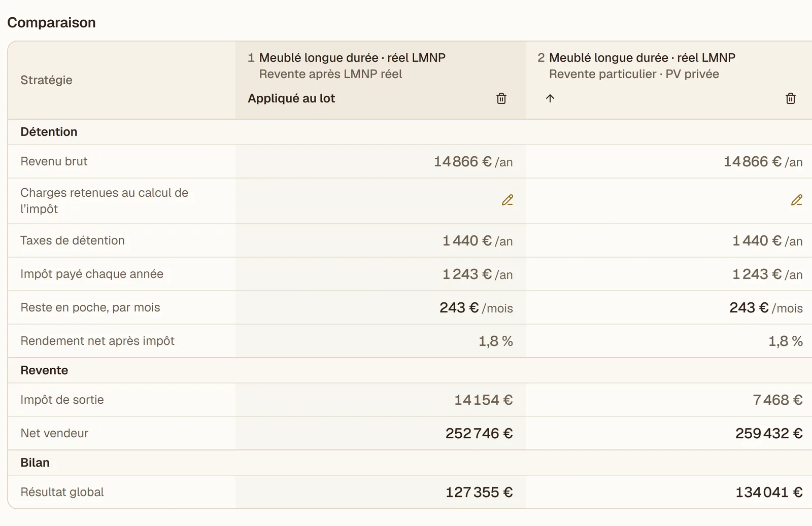The width and height of the screenshot is (812, 526).
Task: Click strategy 1 title 'Meublé longue durée · réel LMNP'
Action: point(352,58)
